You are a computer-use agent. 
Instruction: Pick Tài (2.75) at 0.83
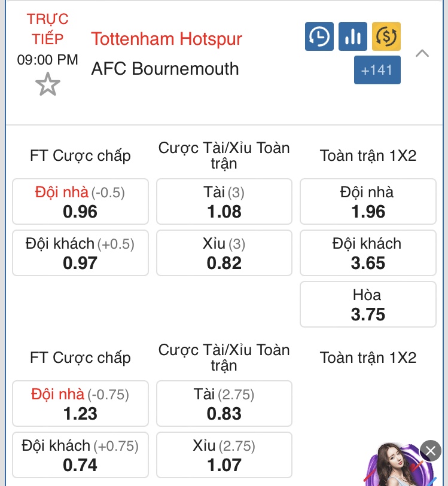(224, 404)
